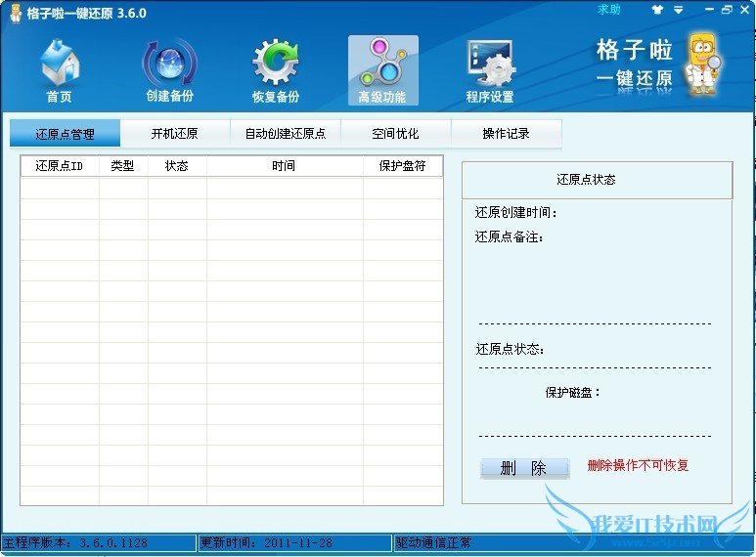This screenshot has height=557, width=756.
Task: Click the 还原创建时间 label
Action: pos(515,212)
